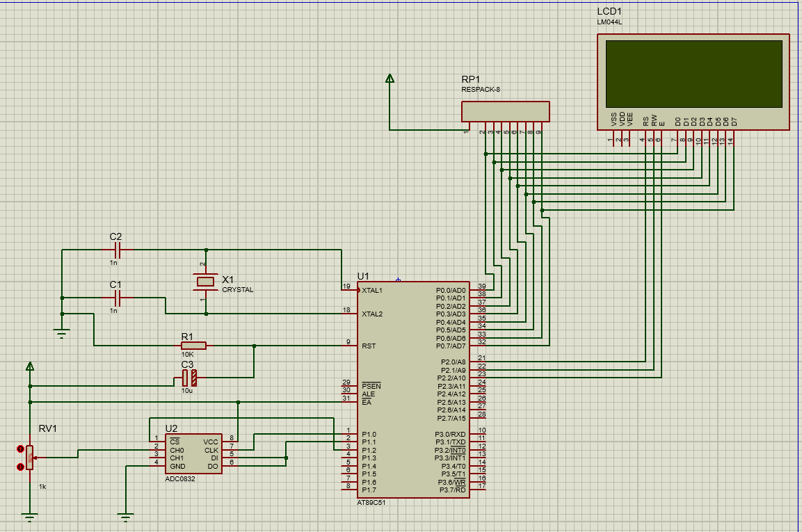The height and width of the screenshot is (532, 802).
Task: Click the CH0 pin label on U2
Action: 177,451
